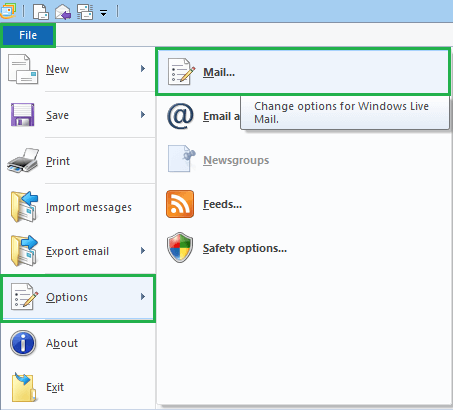This screenshot has width=453, height=410.
Task: Expand the New submenu arrow
Action: (143, 69)
